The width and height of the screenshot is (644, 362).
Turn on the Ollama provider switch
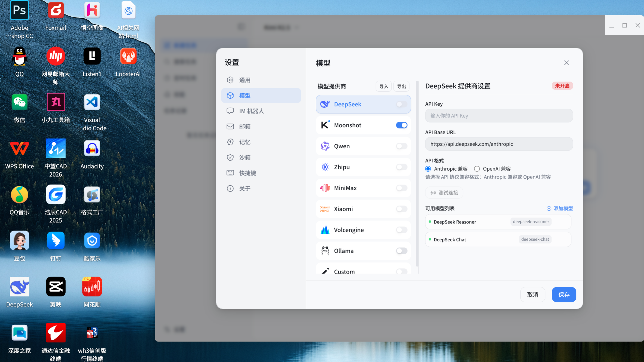401,251
